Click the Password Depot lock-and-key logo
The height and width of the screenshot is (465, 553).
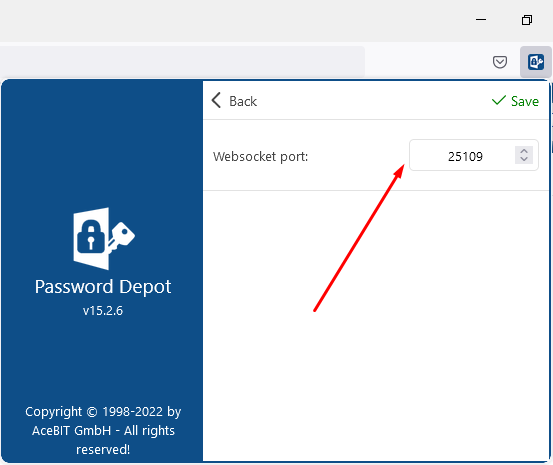(x=104, y=238)
